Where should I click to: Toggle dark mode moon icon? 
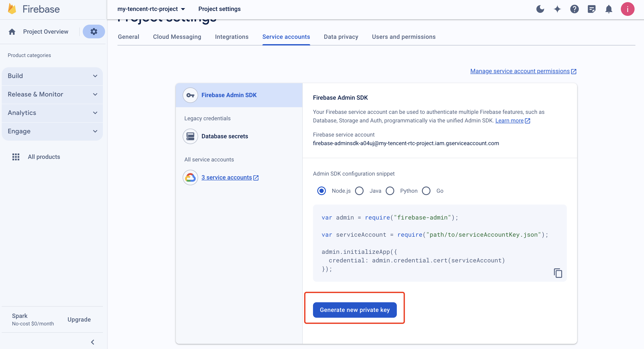(540, 9)
